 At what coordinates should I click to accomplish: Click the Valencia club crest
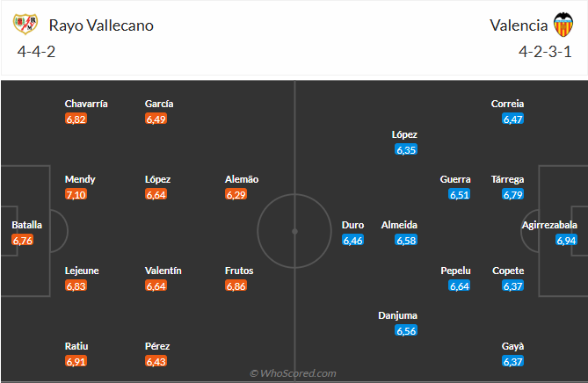click(x=563, y=25)
